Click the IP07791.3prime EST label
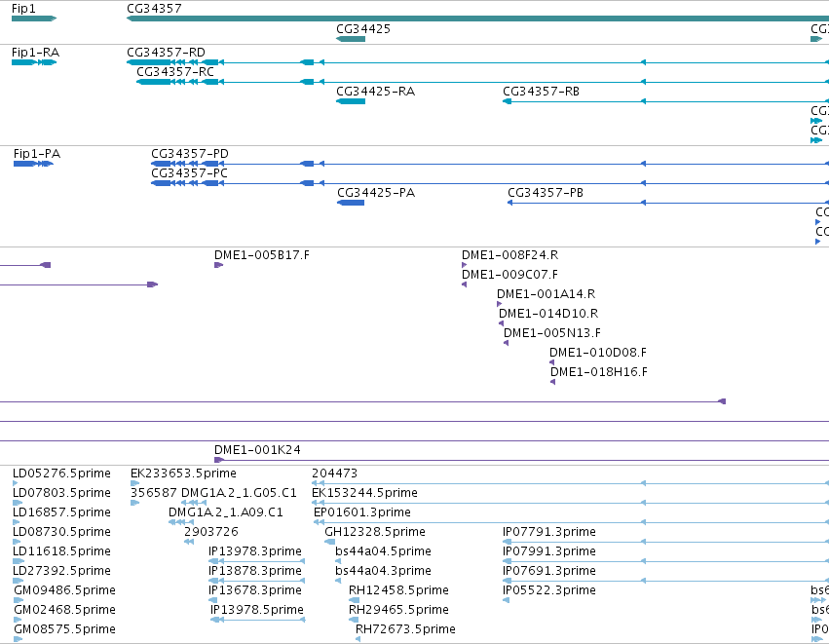The image size is (829, 644). pos(549,532)
